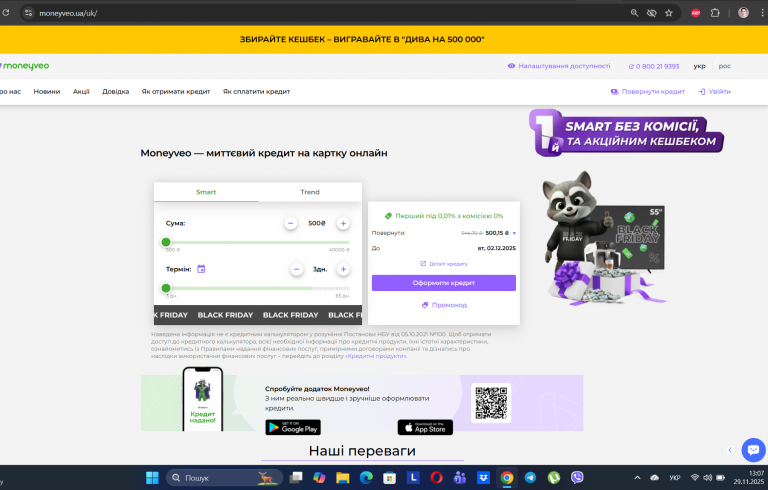This screenshot has height=490, width=768.
Task: Click the SMART БЕЗ КОМІСІЇ promo badge
Action: (626, 133)
